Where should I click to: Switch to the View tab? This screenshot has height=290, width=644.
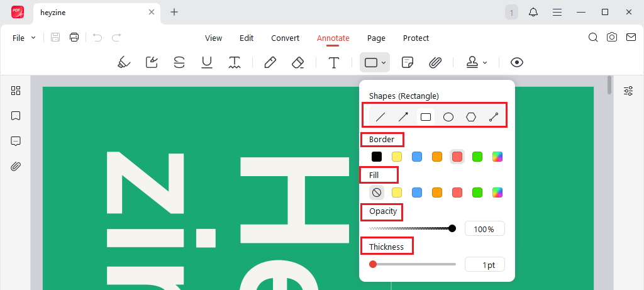(214, 38)
